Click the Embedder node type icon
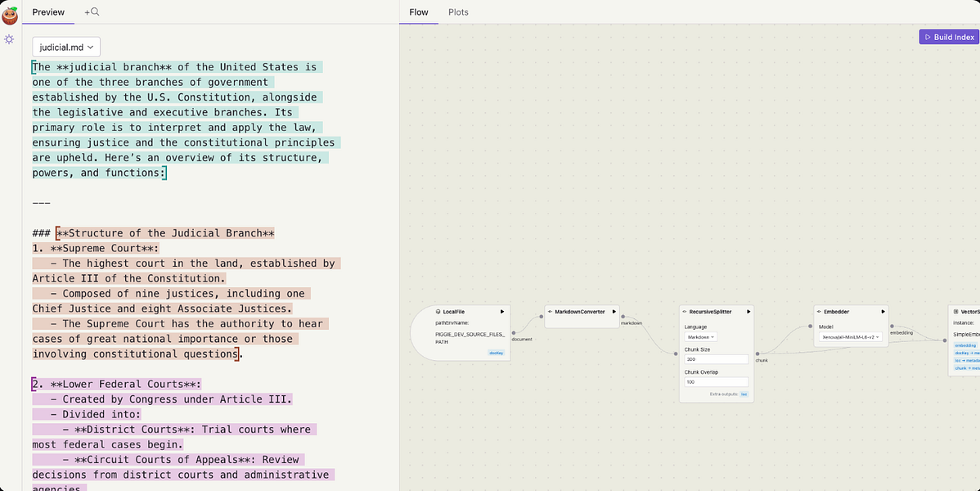The width and height of the screenshot is (980, 491). pos(819,311)
